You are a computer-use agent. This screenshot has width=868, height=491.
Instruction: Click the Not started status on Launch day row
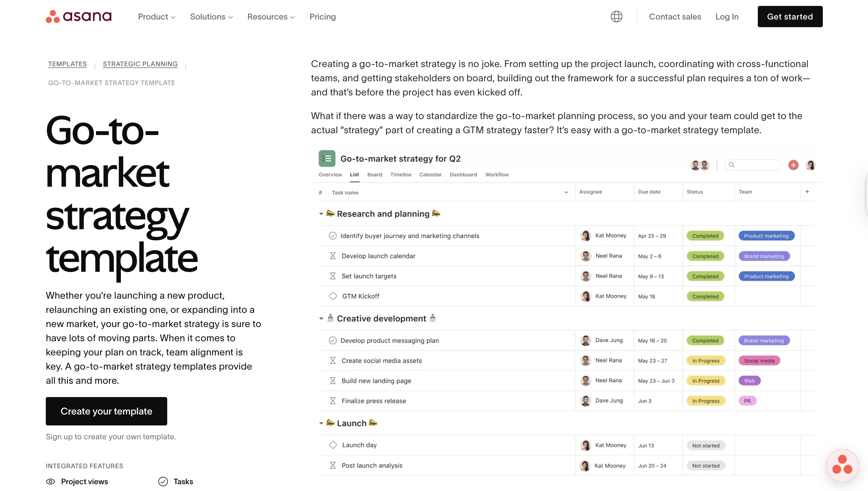click(706, 445)
